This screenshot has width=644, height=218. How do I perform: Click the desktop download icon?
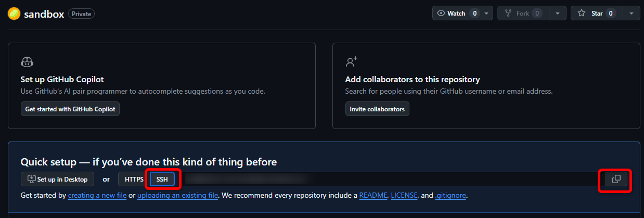click(x=31, y=179)
